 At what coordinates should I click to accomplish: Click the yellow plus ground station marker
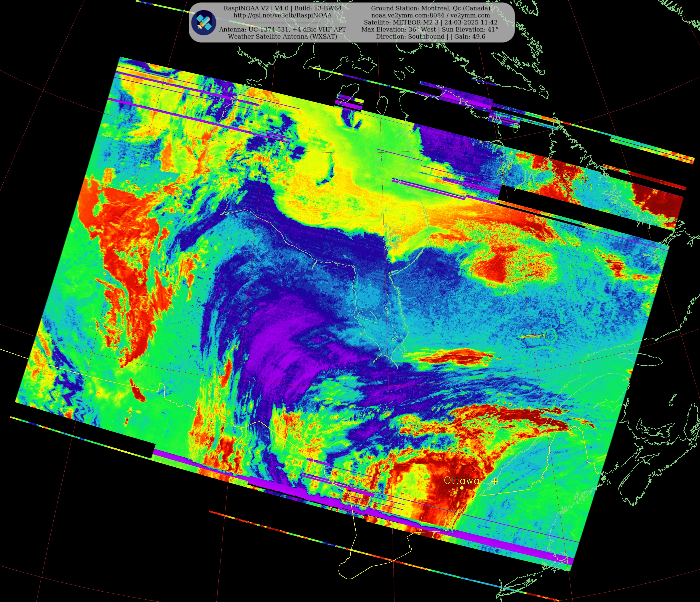495,481
